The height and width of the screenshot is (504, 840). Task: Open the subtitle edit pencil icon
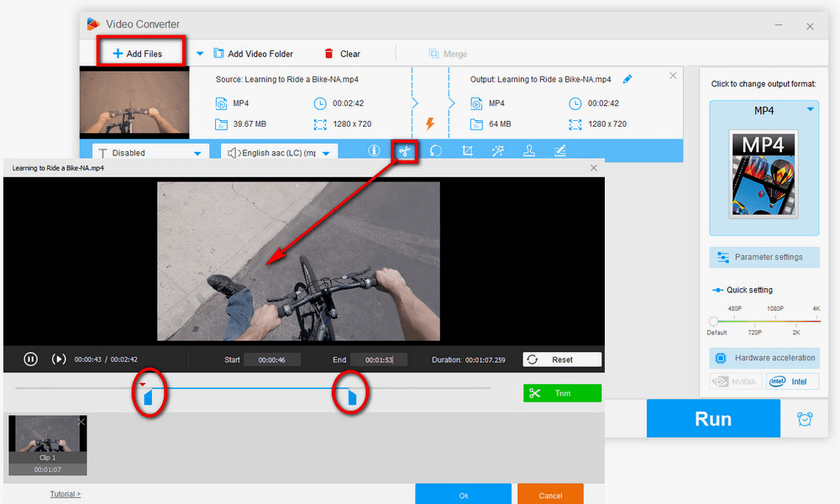[559, 151]
